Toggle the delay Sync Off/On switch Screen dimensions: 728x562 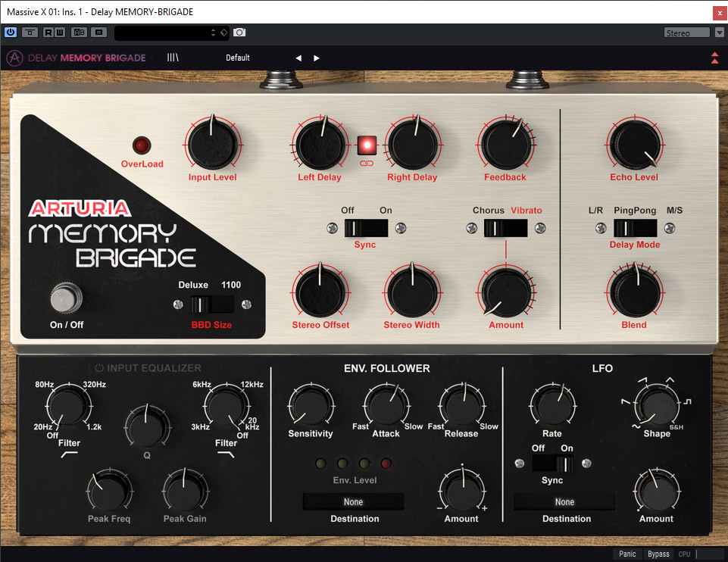366,228
